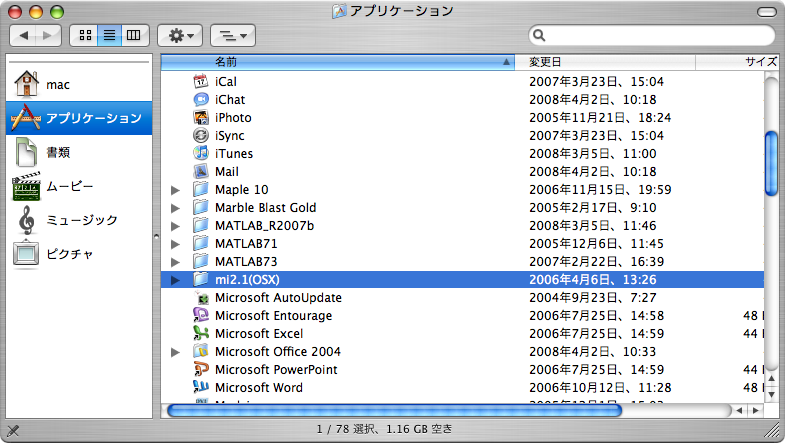Click the vertical scroll down arrow

(x=771, y=394)
